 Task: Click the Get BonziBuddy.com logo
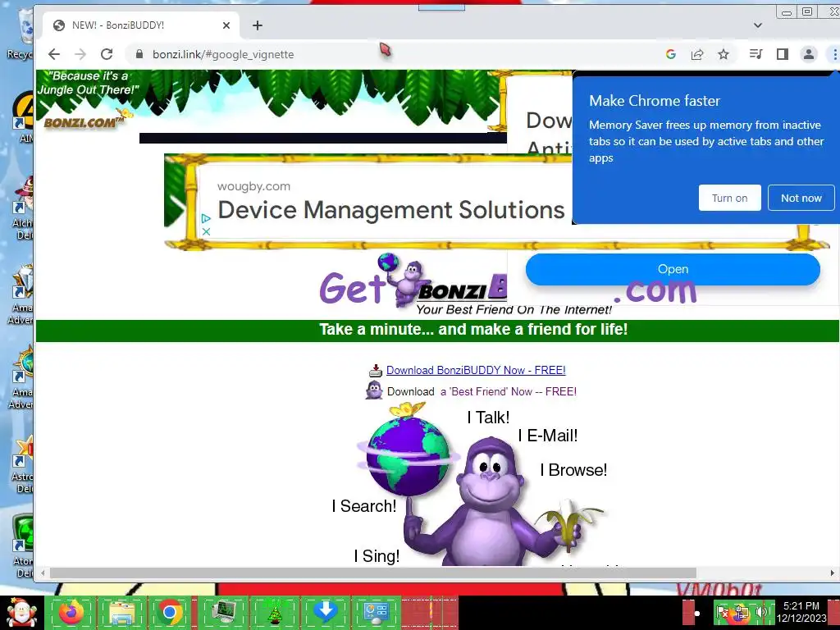click(x=508, y=284)
